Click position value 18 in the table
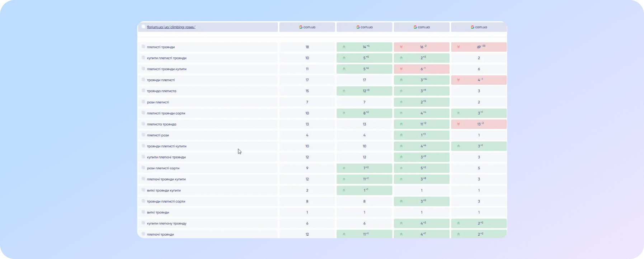644x259 pixels. click(x=307, y=47)
